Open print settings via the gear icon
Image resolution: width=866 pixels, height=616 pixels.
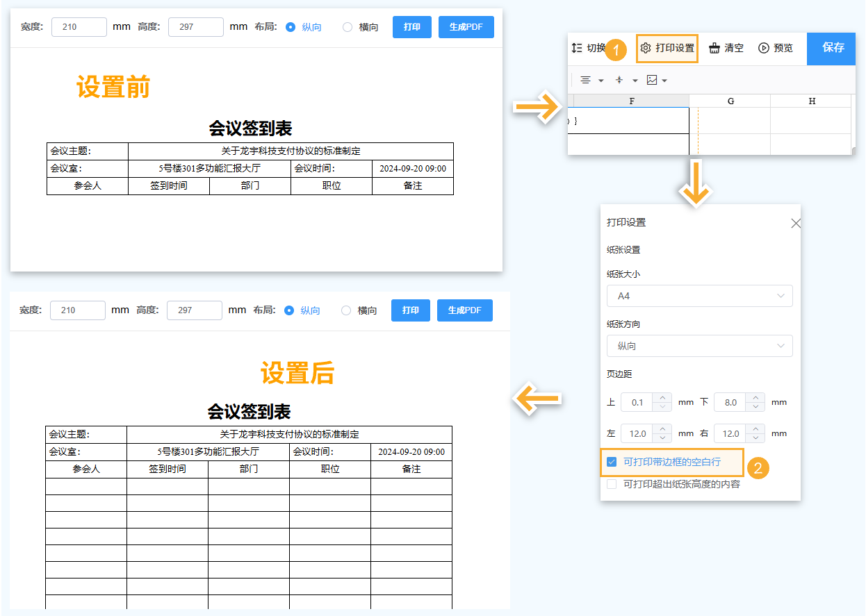point(646,47)
